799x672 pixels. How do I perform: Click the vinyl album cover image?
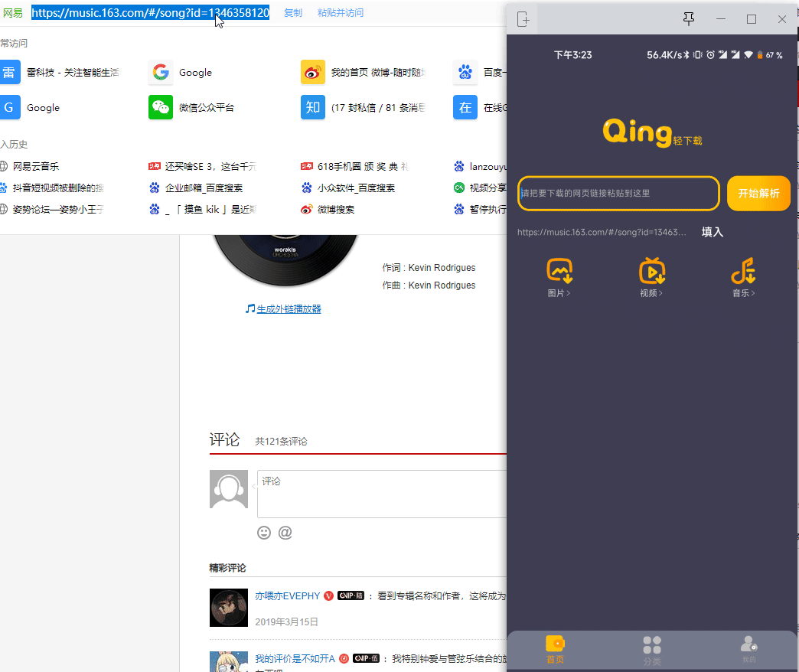(x=285, y=259)
